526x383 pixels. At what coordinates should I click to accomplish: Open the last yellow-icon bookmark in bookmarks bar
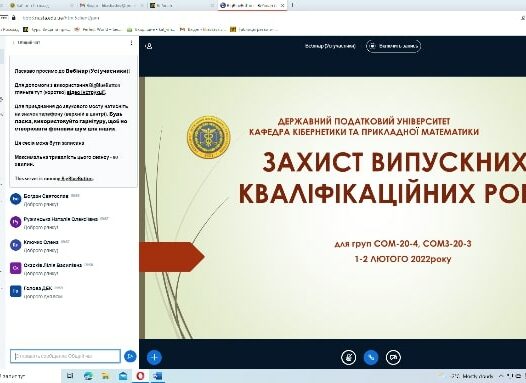coord(254,30)
